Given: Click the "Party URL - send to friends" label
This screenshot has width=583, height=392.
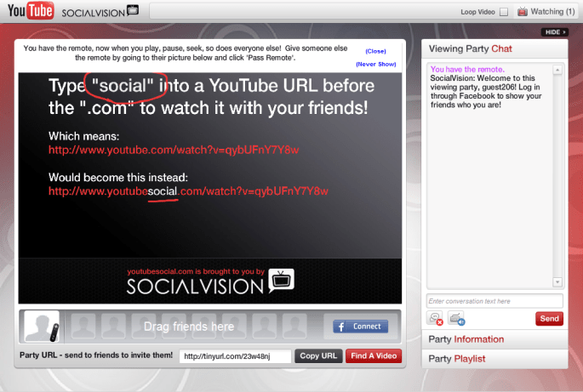Looking at the screenshot, I should [x=96, y=355].
